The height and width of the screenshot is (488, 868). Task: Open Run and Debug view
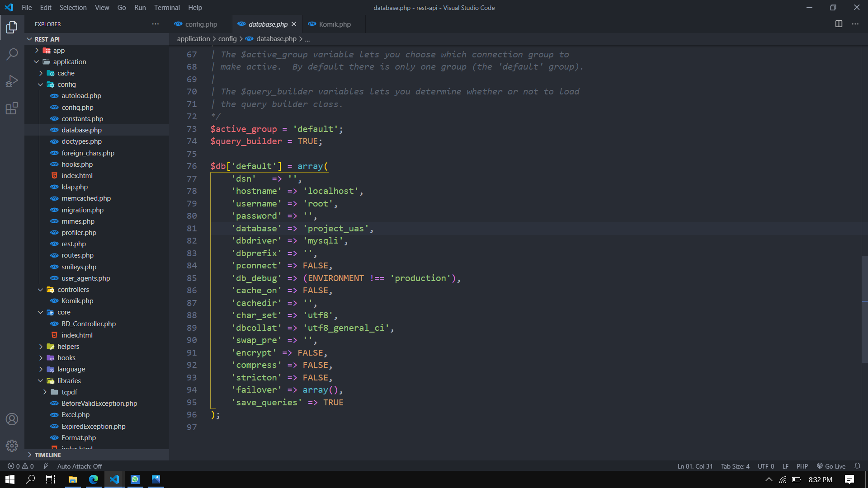click(x=12, y=81)
